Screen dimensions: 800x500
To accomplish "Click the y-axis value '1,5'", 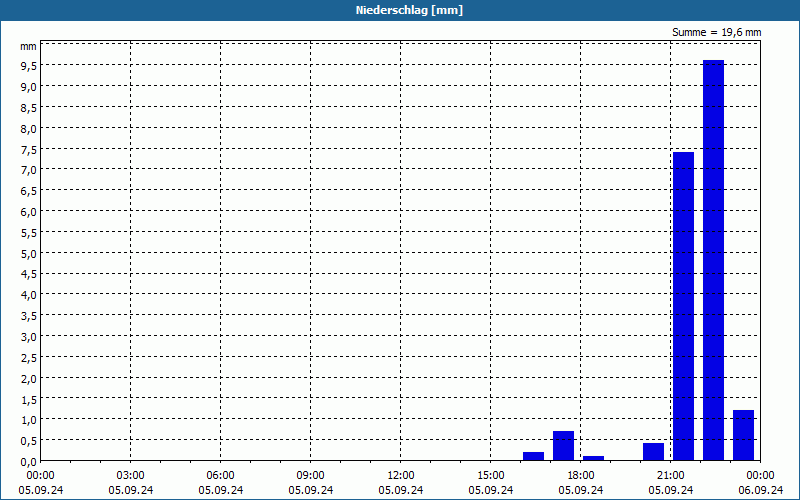I will [x=29, y=399].
